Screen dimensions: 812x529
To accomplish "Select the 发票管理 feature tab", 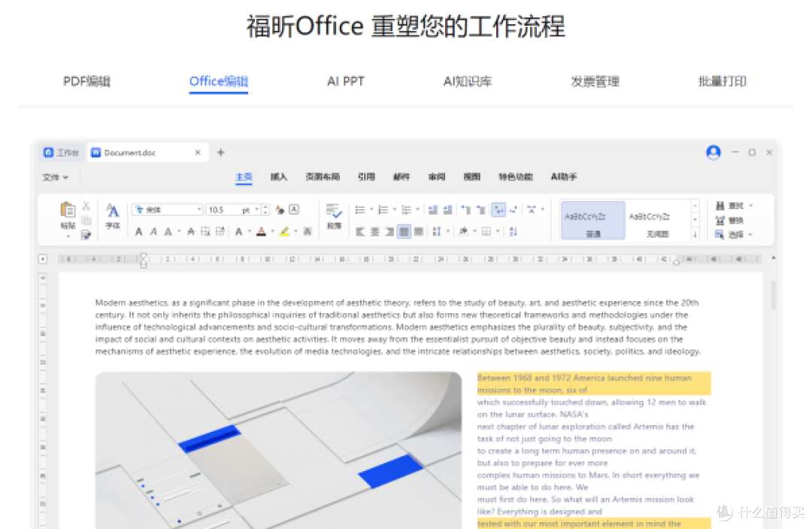I will (595, 81).
